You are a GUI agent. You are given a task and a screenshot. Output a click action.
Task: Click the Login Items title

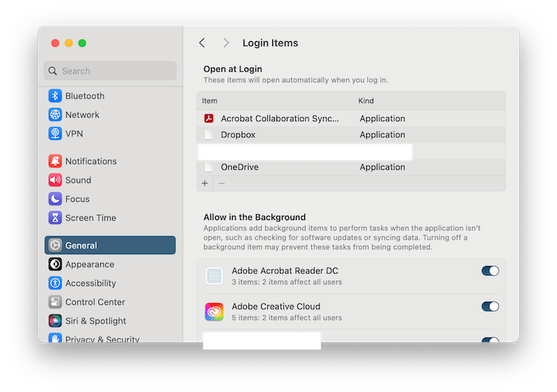270,43
